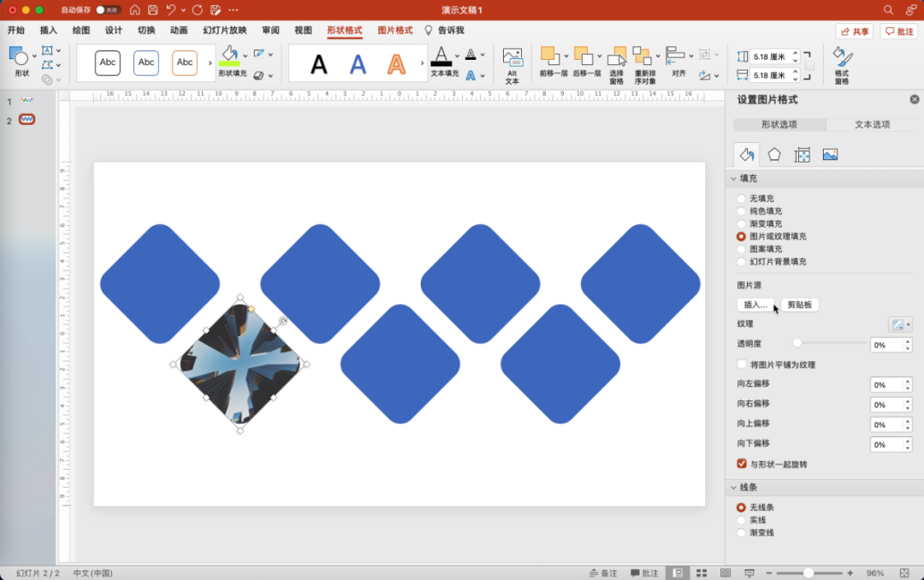Open the 形状填充 dropdown arrow
The width and height of the screenshot is (924, 580).
246,56
